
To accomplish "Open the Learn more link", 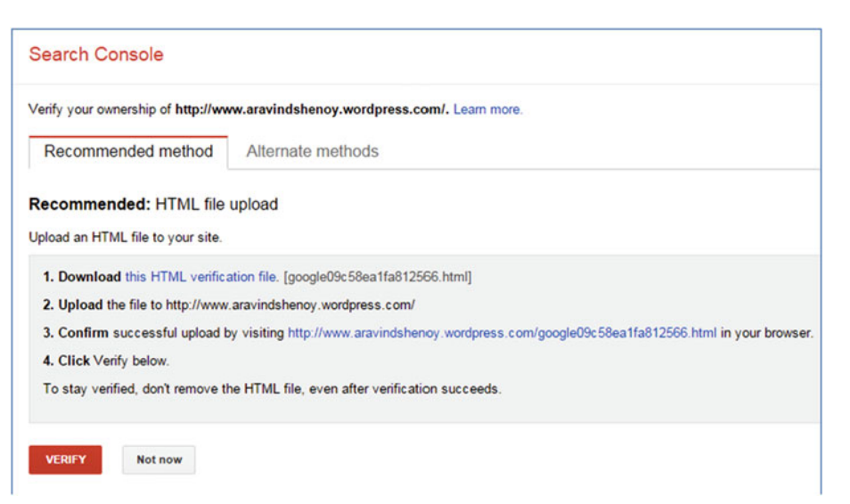I will coord(488,110).
